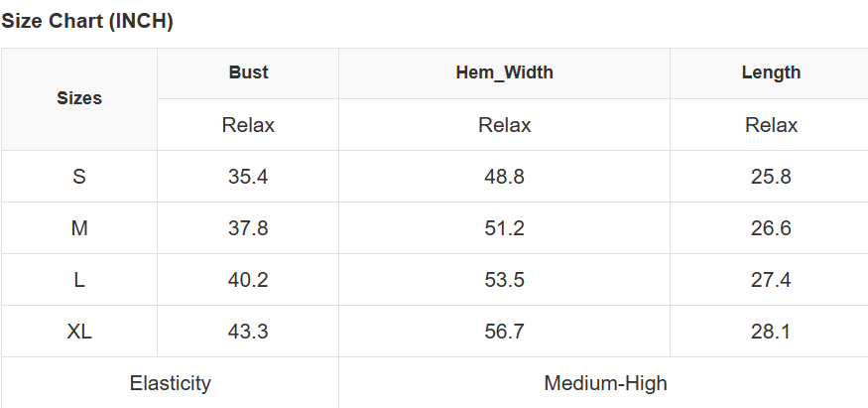This screenshot has height=408, width=868.
Task: Click the 43.3 bust value for XL
Action: click(248, 332)
